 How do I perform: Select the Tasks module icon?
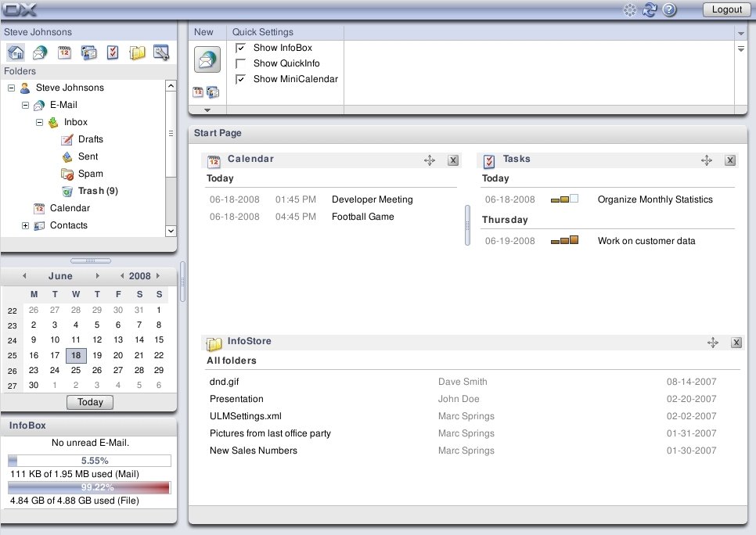112,52
